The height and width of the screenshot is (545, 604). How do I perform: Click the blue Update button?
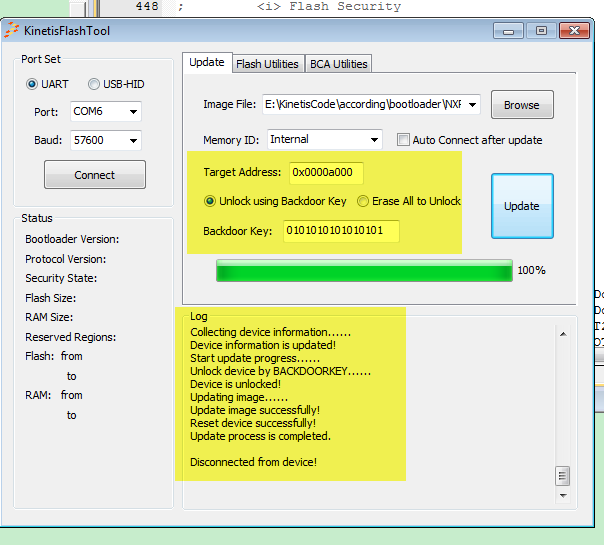[x=522, y=206]
